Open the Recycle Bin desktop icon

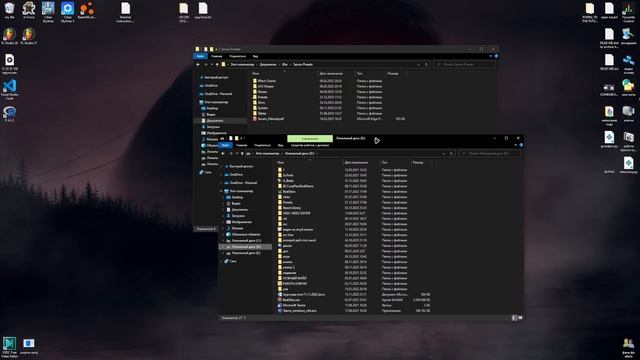(x=9, y=11)
